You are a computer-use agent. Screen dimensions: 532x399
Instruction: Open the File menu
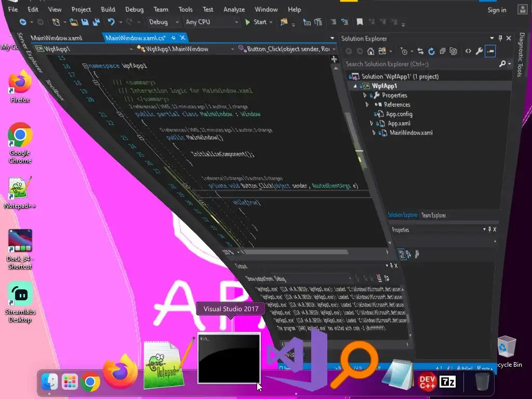[13, 9]
